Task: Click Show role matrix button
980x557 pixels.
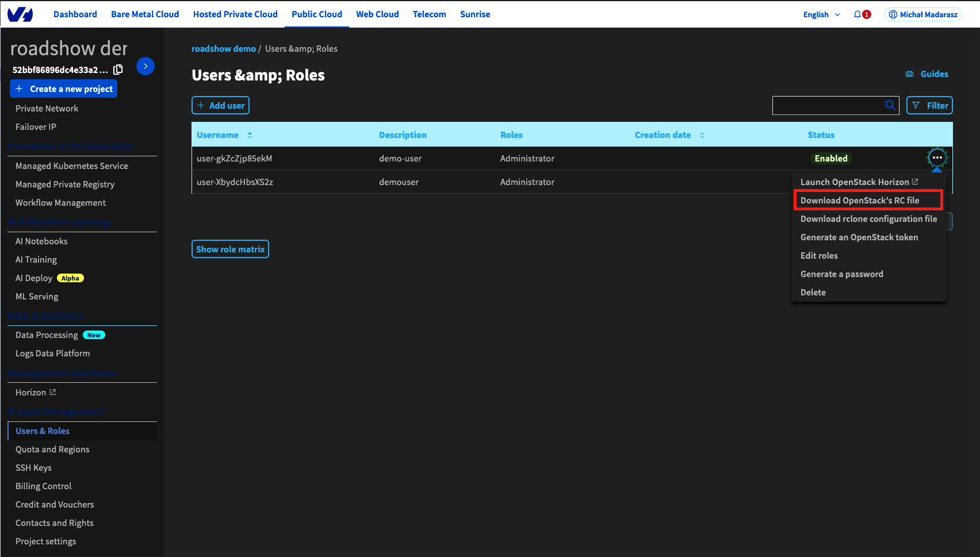Action: [230, 249]
